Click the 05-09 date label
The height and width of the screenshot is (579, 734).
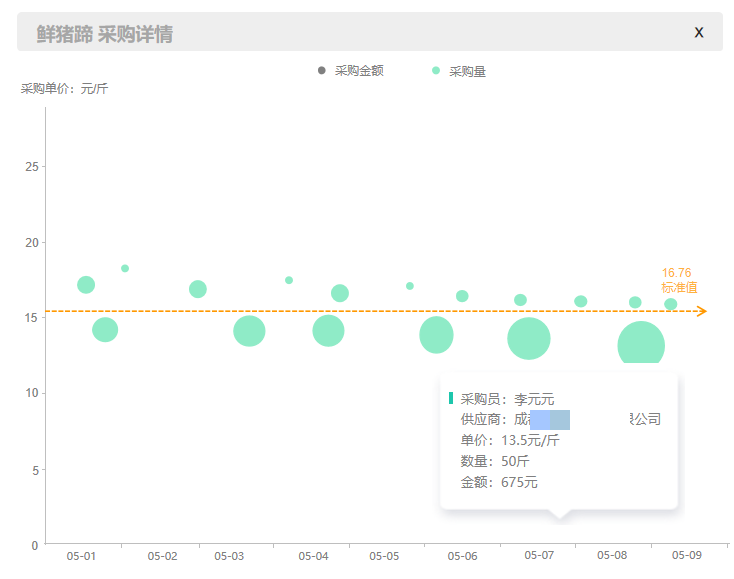click(x=687, y=555)
